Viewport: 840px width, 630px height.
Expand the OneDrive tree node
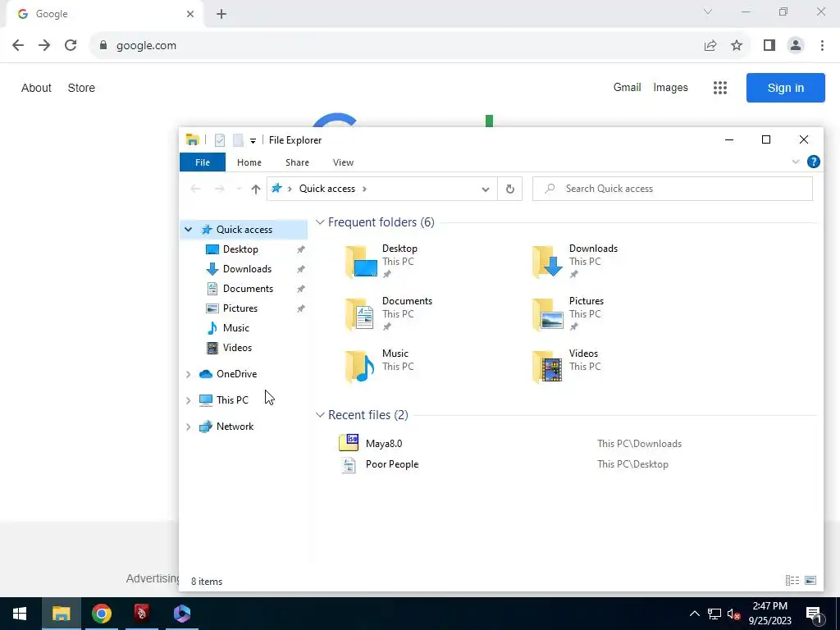click(x=188, y=374)
